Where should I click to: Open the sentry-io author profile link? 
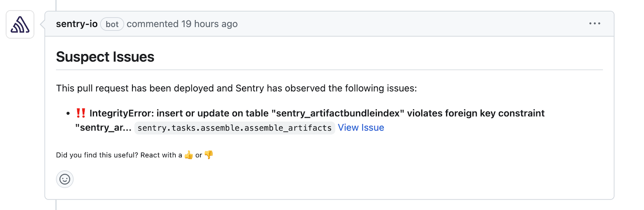point(76,24)
